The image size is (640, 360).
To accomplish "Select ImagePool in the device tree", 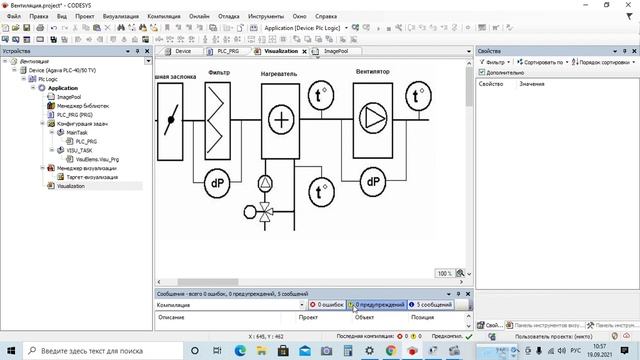I will coord(69,97).
